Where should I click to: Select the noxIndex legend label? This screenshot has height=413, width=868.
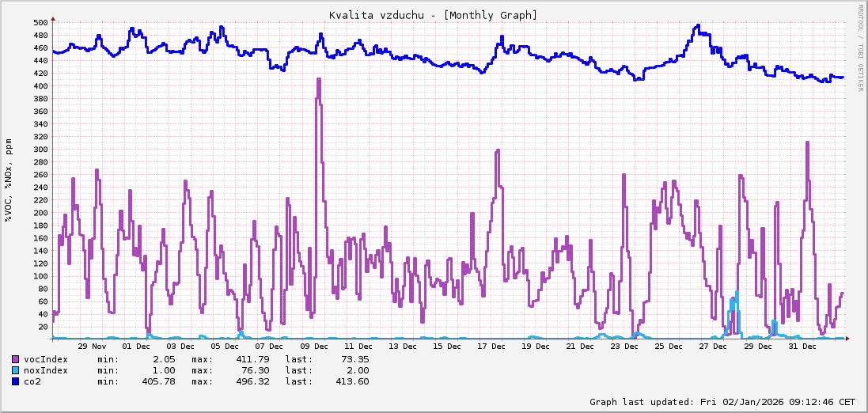(45, 370)
